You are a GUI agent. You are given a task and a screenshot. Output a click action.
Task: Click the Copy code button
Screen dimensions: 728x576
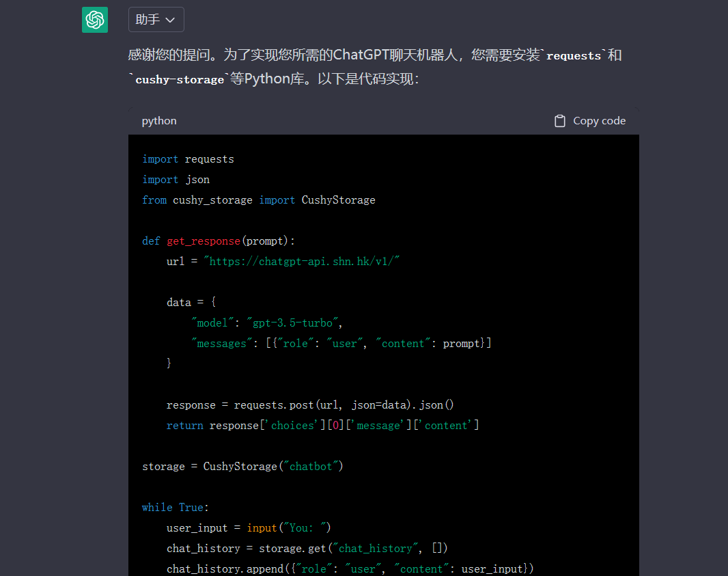(x=589, y=121)
